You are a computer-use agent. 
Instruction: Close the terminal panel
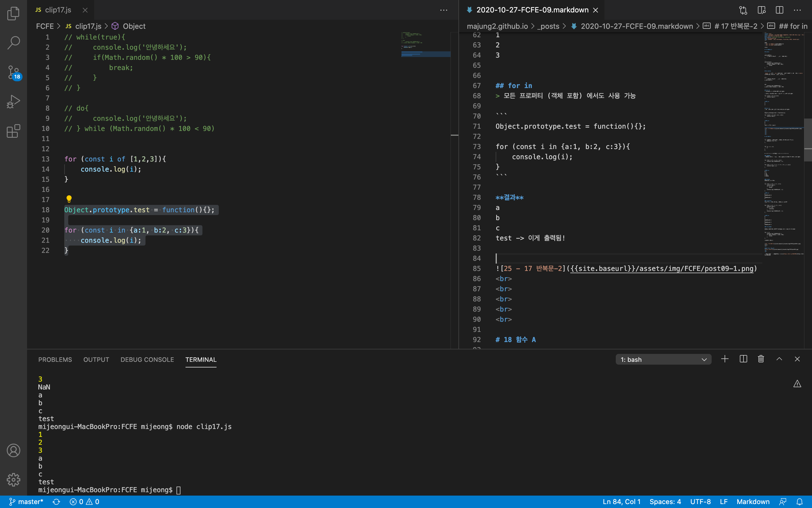pyautogui.click(x=797, y=359)
